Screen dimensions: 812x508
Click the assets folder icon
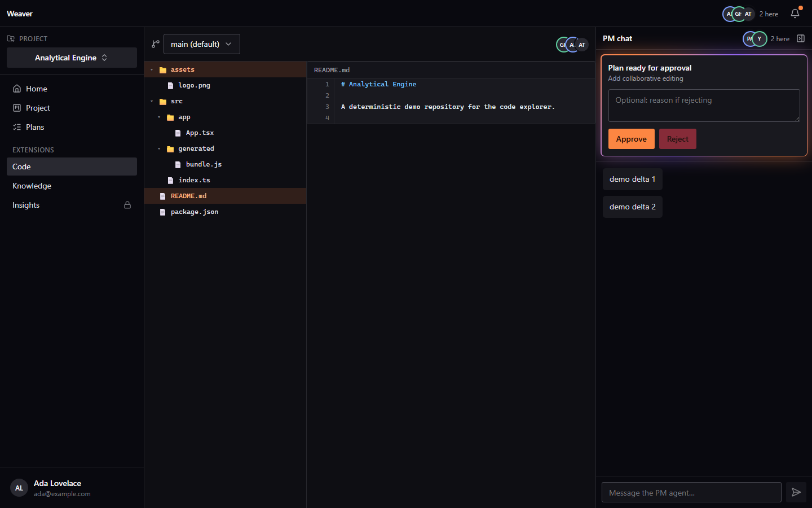pyautogui.click(x=163, y=70)
